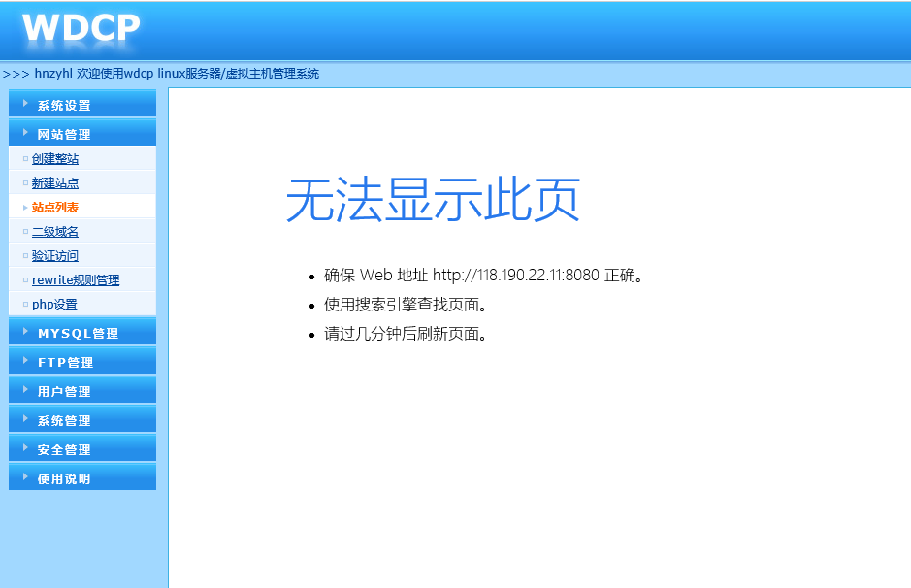Open the php设置 link
The image size is (911, 588).
pyautogui.click(x=54, y=305)
